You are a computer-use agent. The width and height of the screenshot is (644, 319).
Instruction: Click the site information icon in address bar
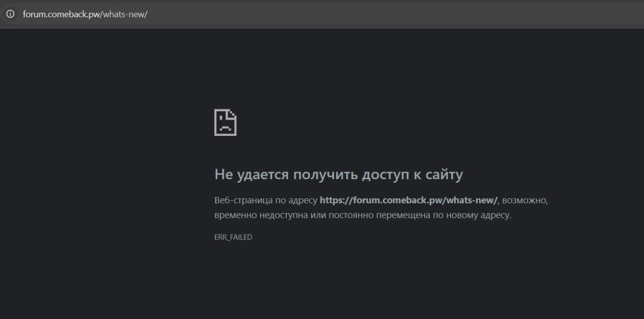10,14
